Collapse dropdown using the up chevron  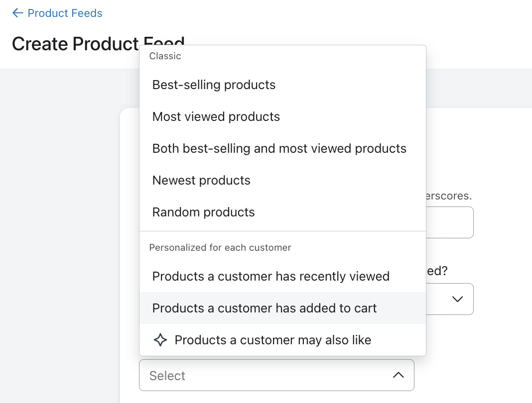click(x=398, y=375)
